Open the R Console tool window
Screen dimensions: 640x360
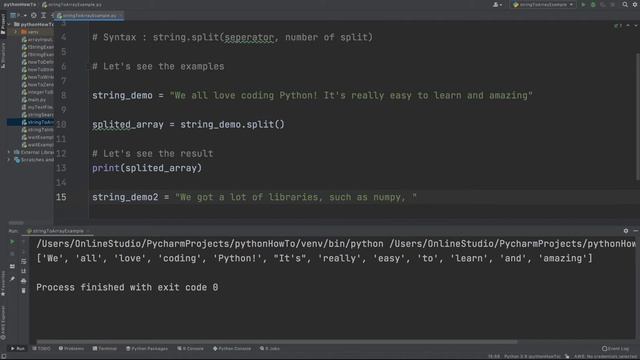(x=190, y=349)
